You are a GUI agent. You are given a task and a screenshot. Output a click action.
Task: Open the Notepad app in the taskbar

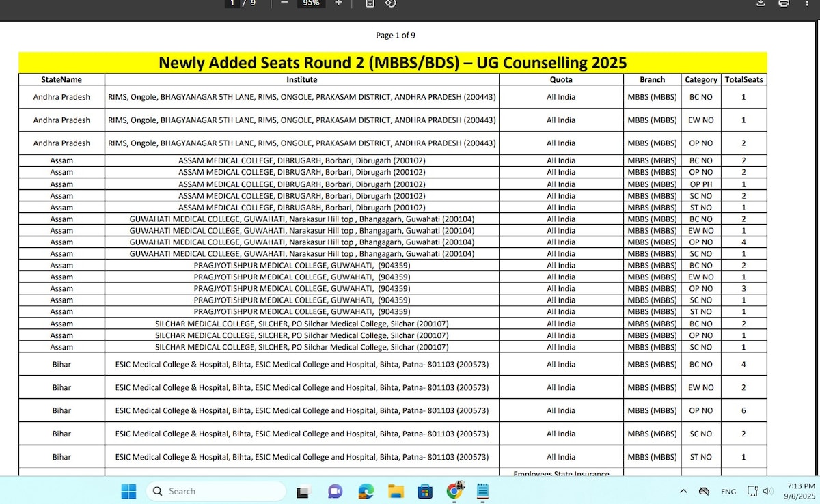click(x=484, y=491)
